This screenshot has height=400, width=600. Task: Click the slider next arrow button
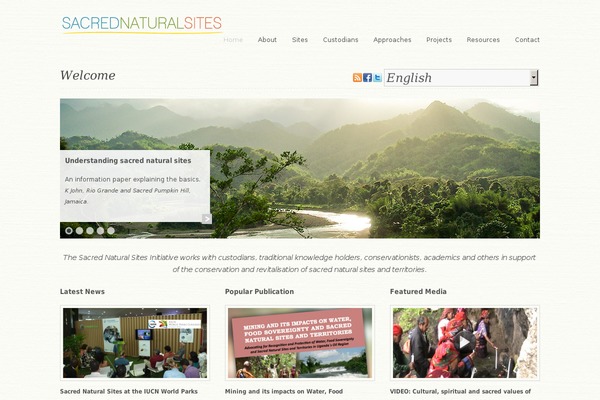(207, 219)
